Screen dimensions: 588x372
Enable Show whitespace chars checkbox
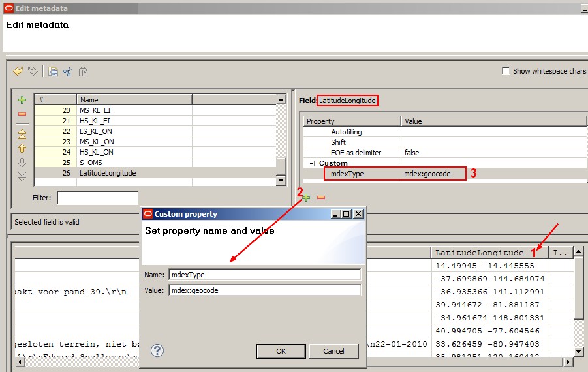coord(506,71)
